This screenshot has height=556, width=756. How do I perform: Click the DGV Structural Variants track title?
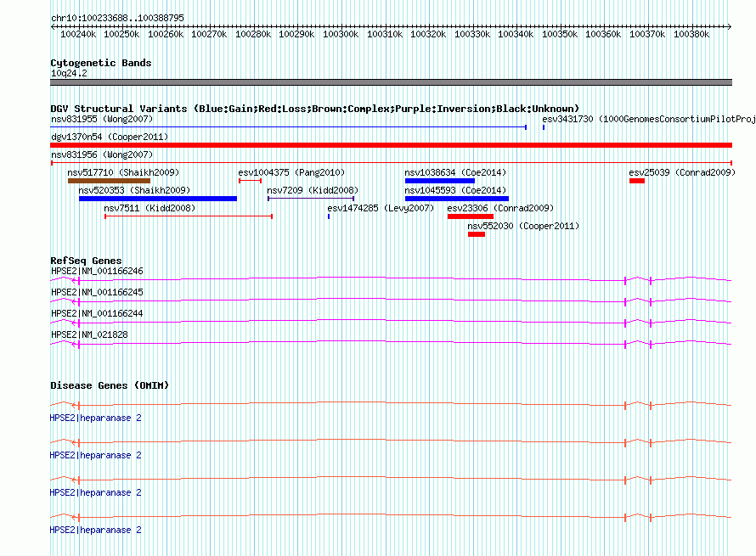(315, 109)
